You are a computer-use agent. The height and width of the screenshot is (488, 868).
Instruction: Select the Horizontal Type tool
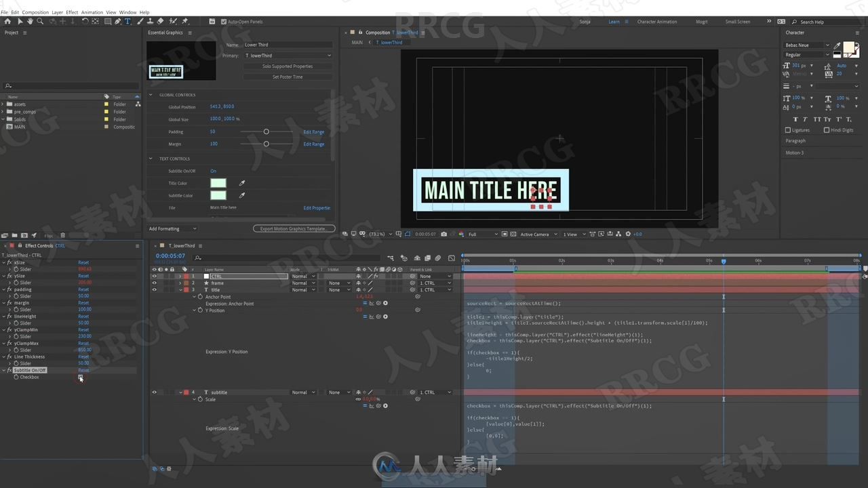click(x=127, y=21)
